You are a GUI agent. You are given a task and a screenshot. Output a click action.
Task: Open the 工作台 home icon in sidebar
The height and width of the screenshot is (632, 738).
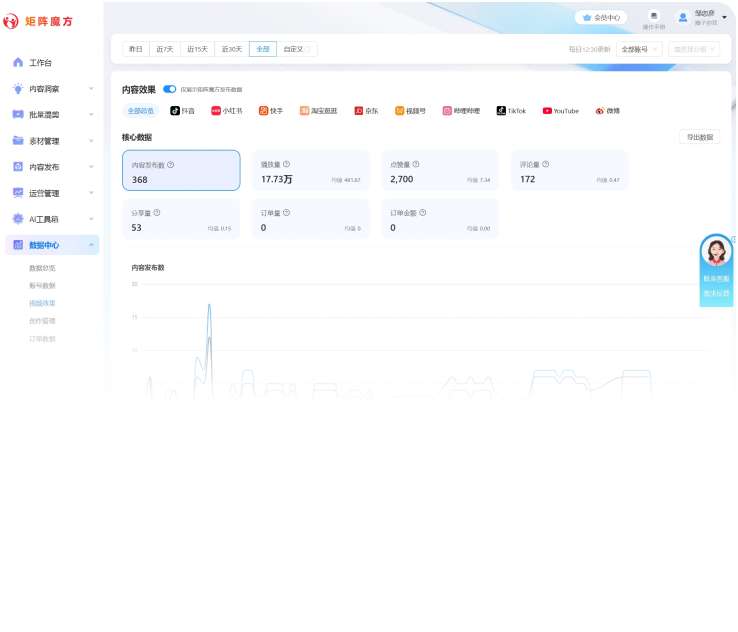[18, 63]
